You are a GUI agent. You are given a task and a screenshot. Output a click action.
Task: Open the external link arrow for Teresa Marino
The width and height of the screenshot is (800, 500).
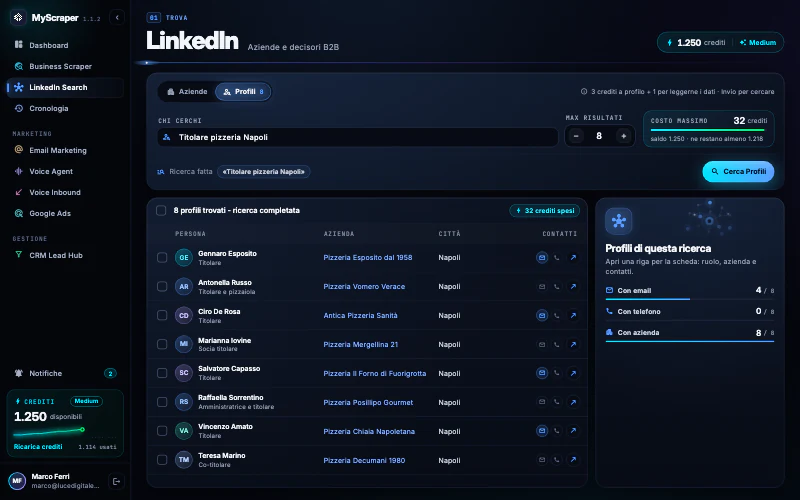coord(573,460)
